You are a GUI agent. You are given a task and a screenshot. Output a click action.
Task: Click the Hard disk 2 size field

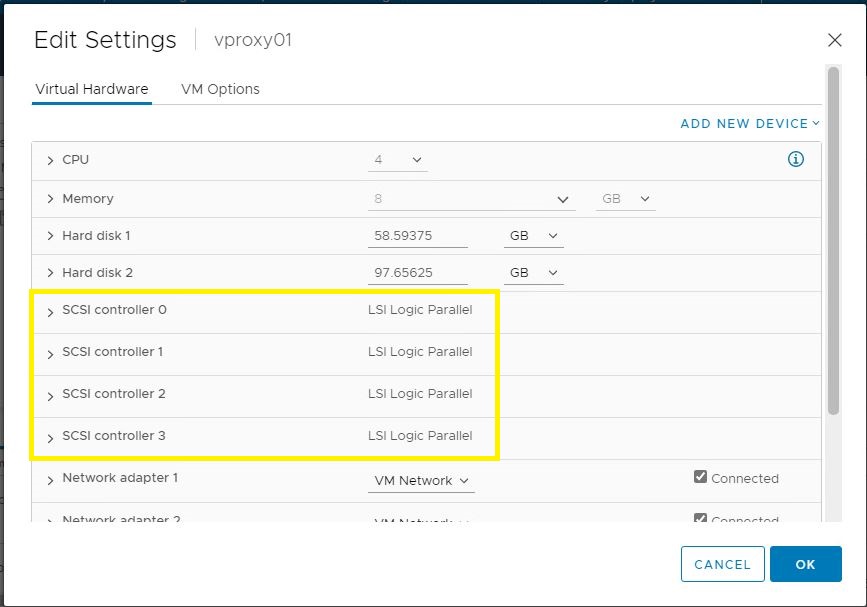click(x=417, y=273)
